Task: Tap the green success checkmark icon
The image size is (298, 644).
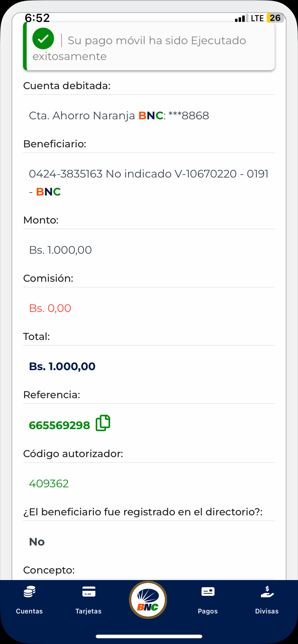Action: point(43,39)
